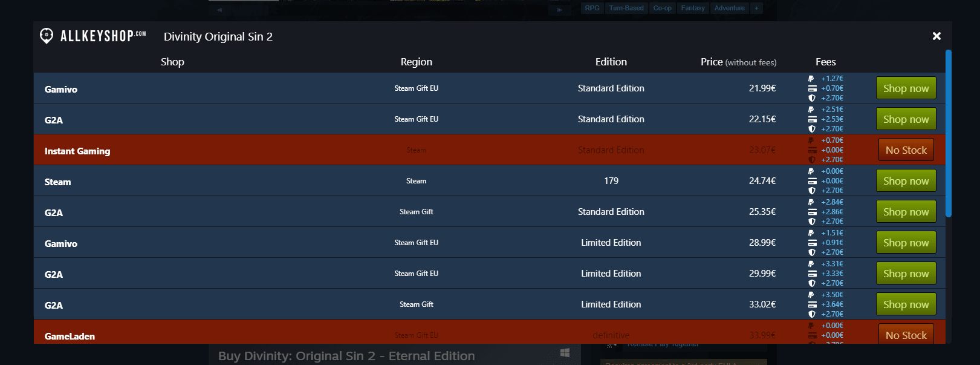Image resolution: width=980 pixels, height=365 pixels.
Task: Close the Allkeyshop price comparison overlay
Action: tap(936, 36)
